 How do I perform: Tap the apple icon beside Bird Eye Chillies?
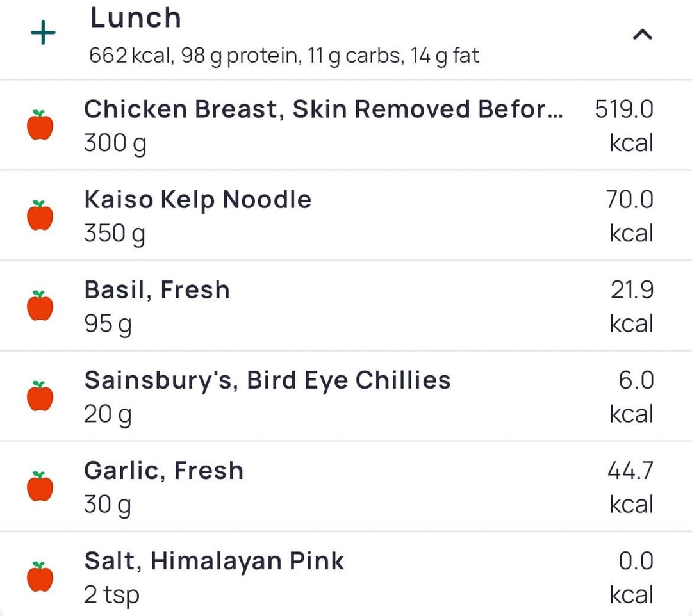coord(40,396)
